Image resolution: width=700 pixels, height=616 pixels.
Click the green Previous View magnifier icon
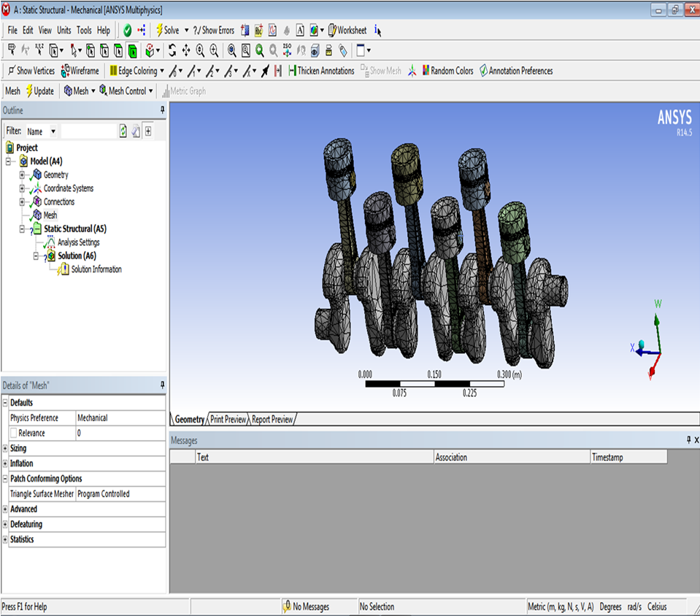point(259,51)
